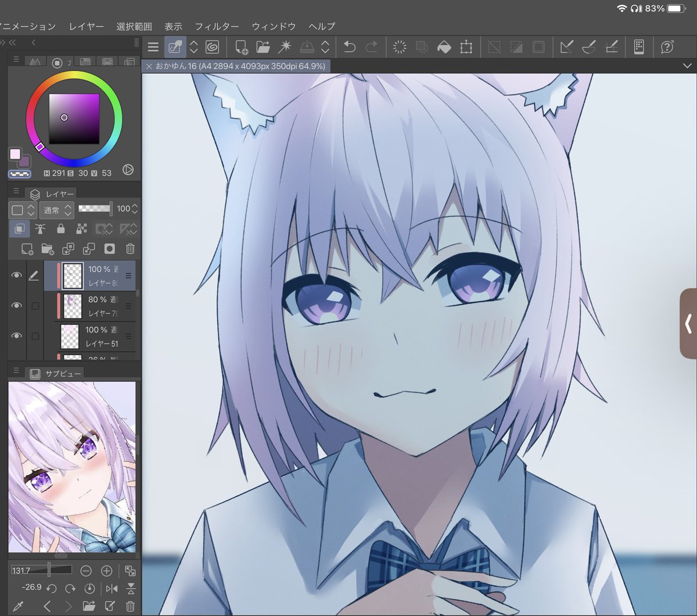Toggle snap to ruler icon
Screen dimensions: 697x616
(566, 47)
